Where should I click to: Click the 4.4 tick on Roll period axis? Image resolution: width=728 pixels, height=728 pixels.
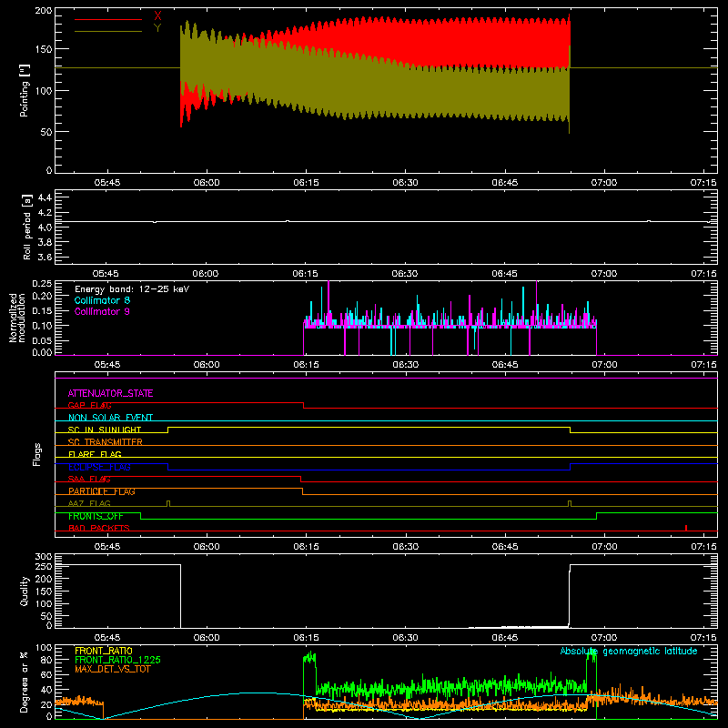tap(45, 197)
